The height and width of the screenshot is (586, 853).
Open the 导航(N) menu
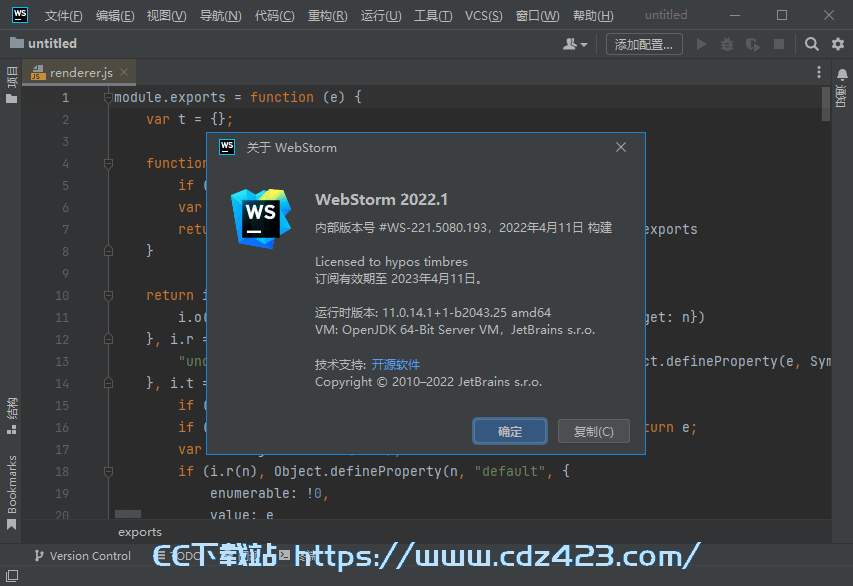(x=220, y=16)
